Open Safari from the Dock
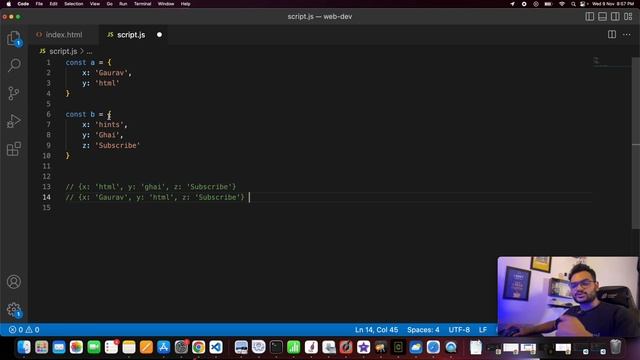This screenshot has width=640, height=360. (433, 347)
